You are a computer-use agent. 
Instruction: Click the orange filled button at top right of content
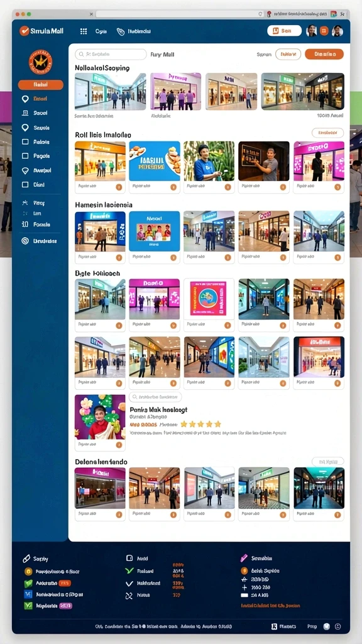pos(324,54)
